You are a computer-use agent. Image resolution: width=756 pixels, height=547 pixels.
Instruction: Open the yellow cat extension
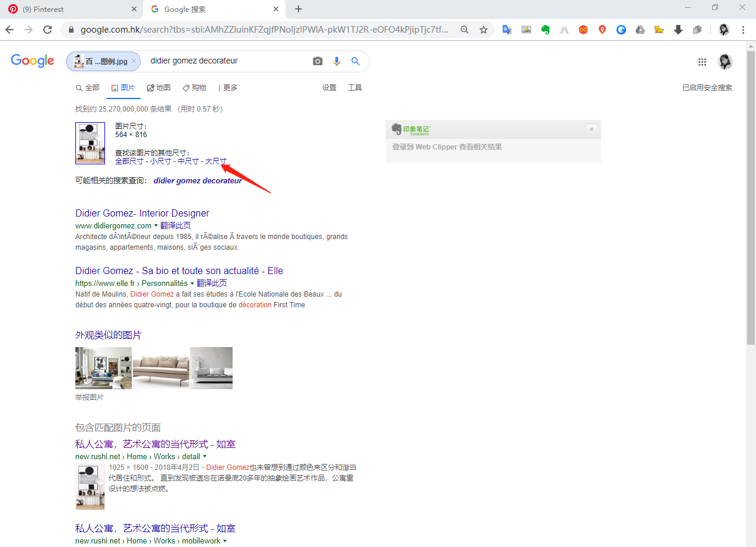[x=659, y=30]
